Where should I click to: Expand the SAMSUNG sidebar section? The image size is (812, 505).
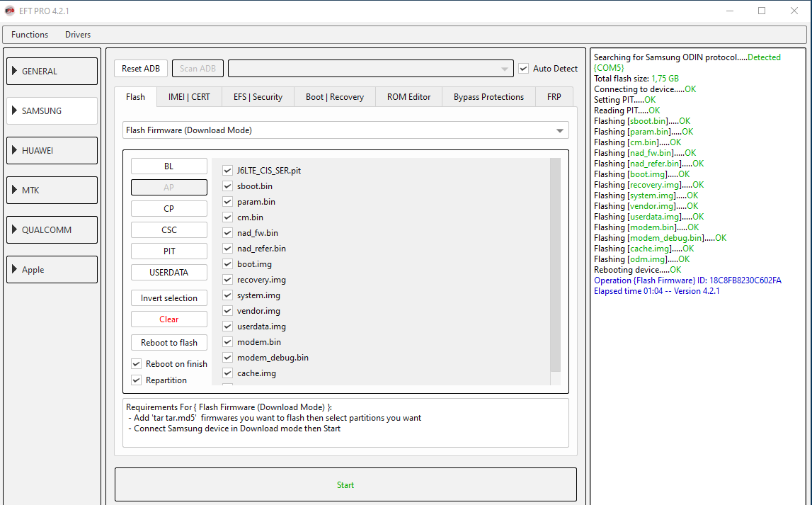[52, 110]
